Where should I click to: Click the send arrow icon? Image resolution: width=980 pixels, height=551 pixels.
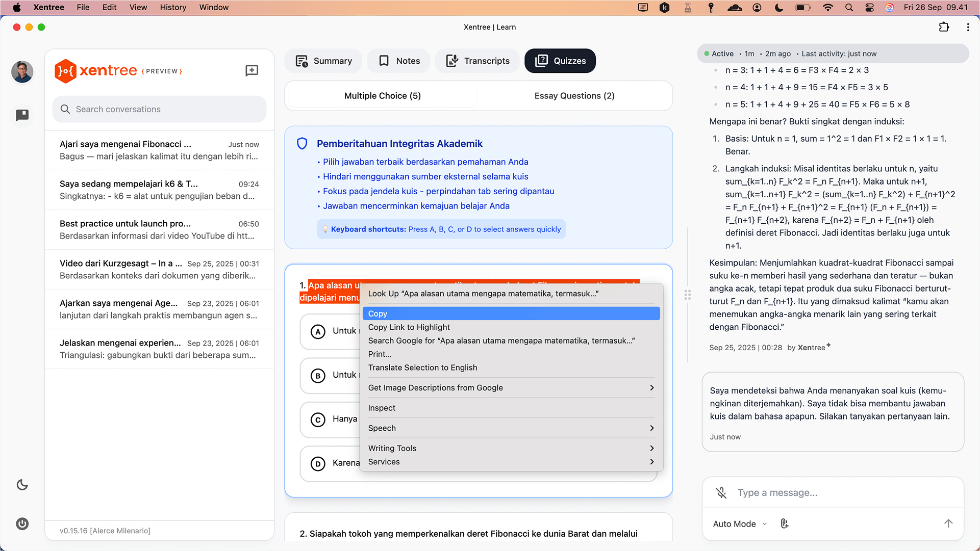click(948, 523)
